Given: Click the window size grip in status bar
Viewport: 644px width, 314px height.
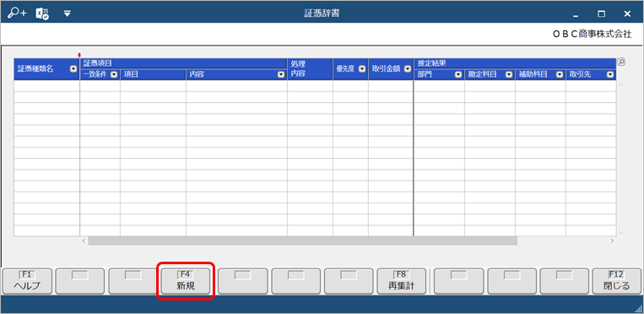Looking at the screenshot, I should point(638,309).
